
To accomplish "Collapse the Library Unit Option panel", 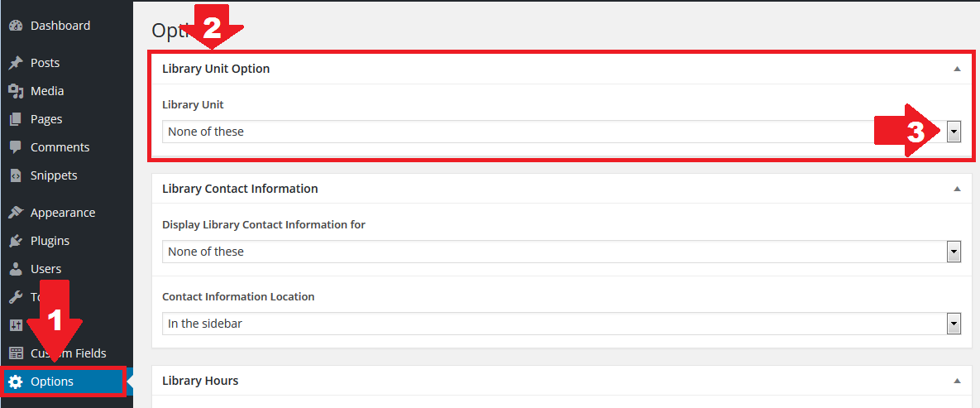I will point(957,69).
